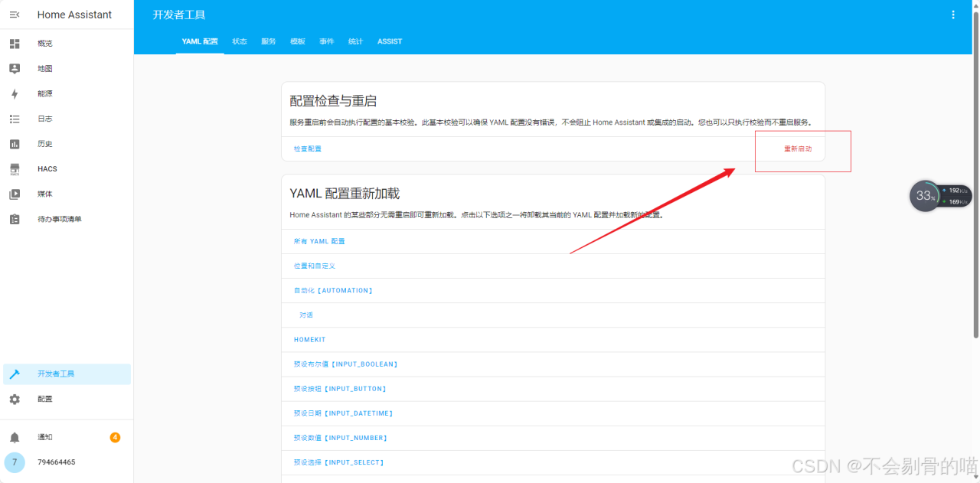The width and height of the screenshot is (980, 483).
Task: Open the three-dot overflow menu
Action: point(953,14)
